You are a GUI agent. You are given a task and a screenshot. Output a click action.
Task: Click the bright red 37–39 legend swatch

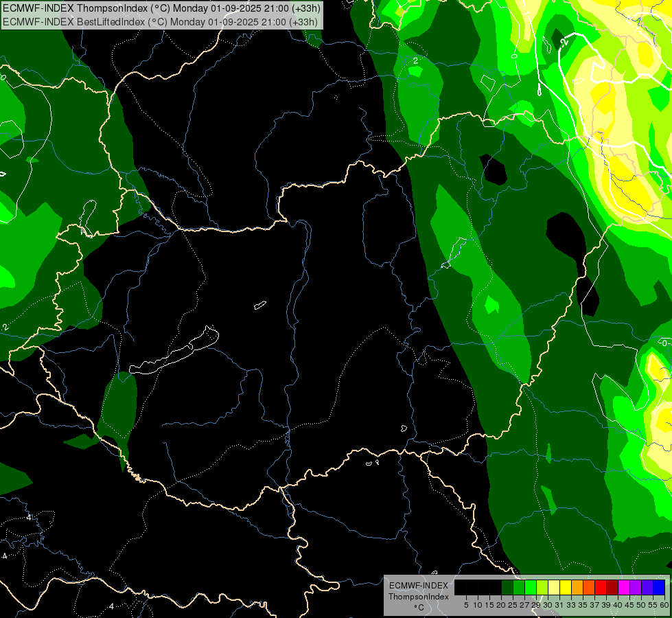601,588
